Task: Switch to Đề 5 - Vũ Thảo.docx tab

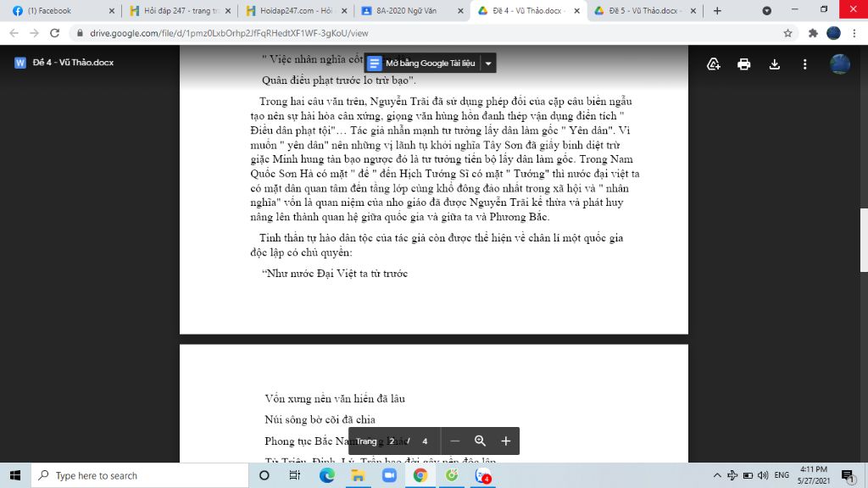Action: tap(643, 10)
